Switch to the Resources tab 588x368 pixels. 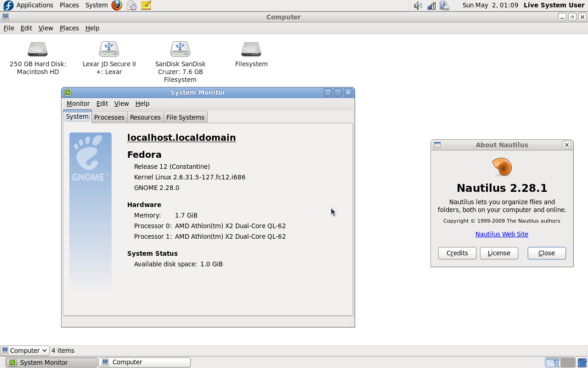[x=145, y=117]
